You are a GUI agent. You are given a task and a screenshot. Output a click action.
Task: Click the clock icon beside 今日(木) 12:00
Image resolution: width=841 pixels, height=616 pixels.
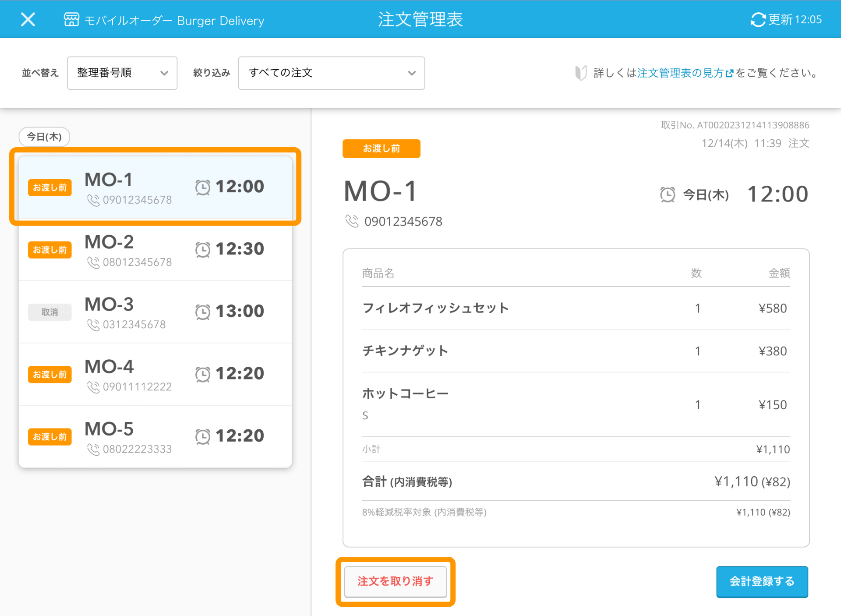pyautogui.click(x=668, y=195)
